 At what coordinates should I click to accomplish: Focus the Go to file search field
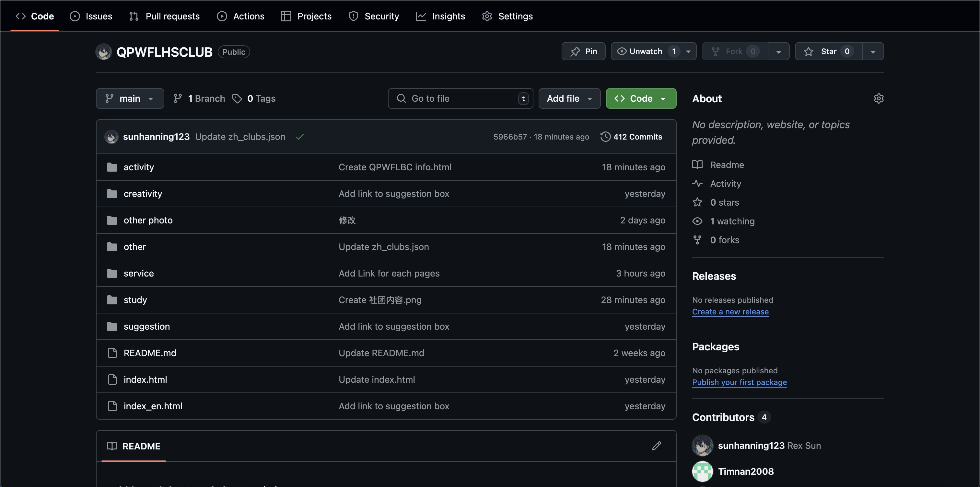coord(460,98)
